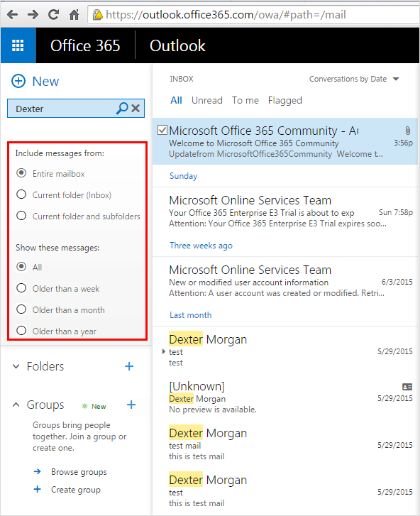Click the Three weeks ago group header
The height and width of the screenshot is (516, 420).
coord(201,246)
